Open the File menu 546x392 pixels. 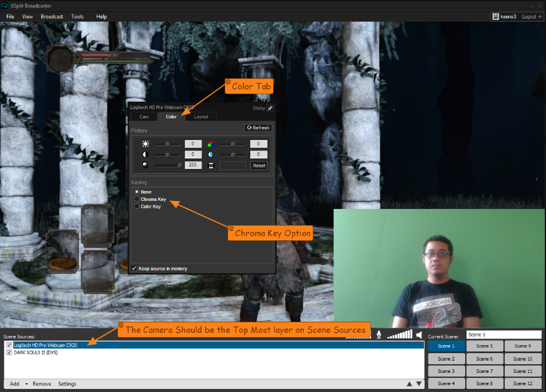click(x=10, y=17)
